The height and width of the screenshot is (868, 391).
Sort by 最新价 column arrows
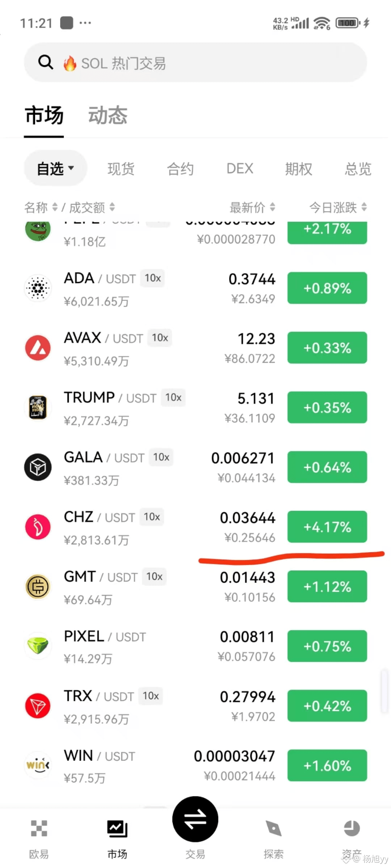tap(273, 207)
